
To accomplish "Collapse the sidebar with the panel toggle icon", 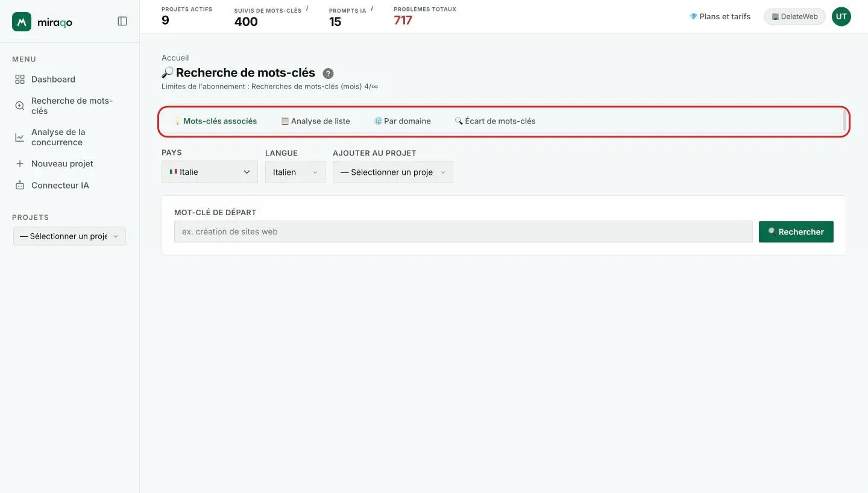I will (x=122, y=21).
